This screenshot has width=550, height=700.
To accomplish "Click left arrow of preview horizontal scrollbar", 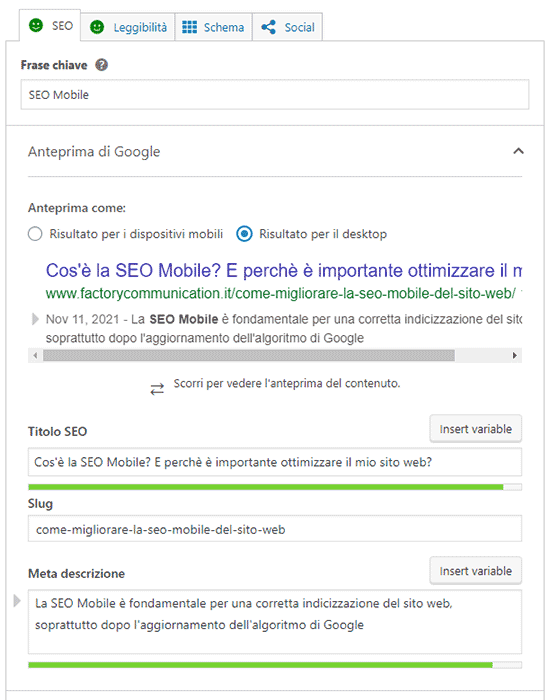I will coord(35,355).
